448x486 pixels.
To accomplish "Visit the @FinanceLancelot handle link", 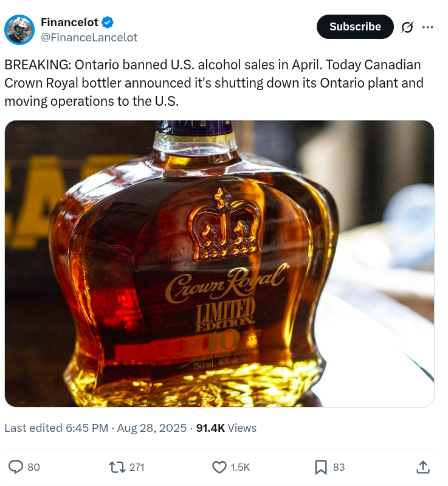I will (89, 37).
